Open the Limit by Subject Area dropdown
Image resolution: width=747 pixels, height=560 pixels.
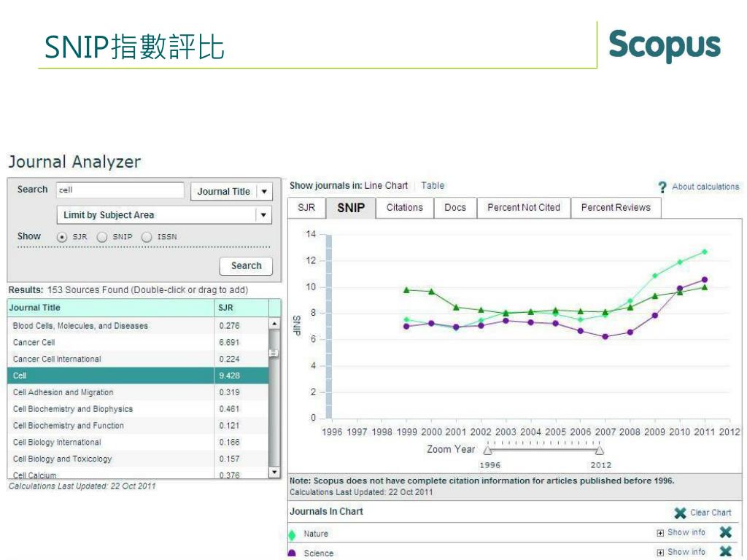[164, 215]
